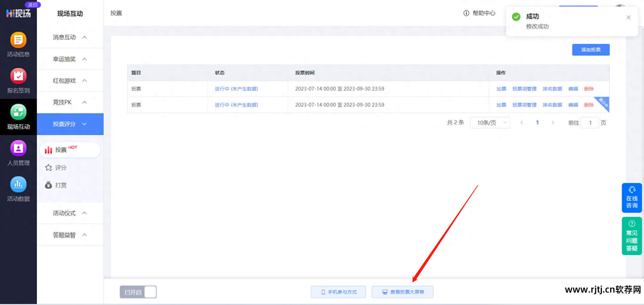Click the 操作 column header
The image size is (644, 305).
501,73
